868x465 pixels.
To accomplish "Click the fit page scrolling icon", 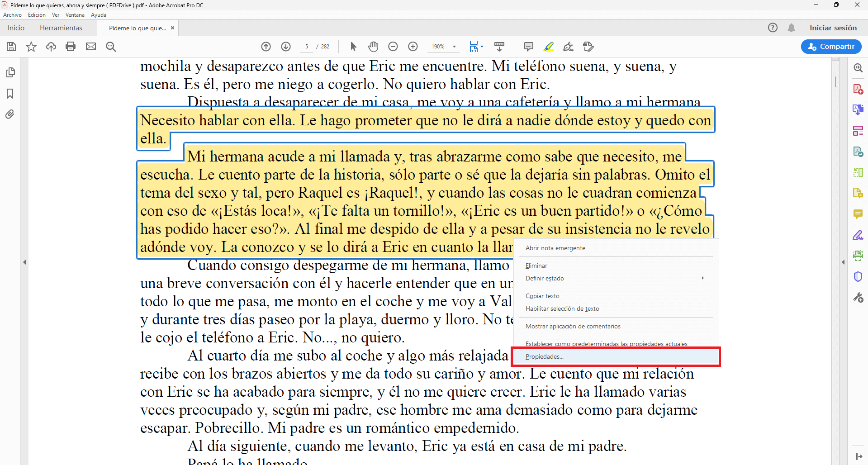I will pos(473,47).
